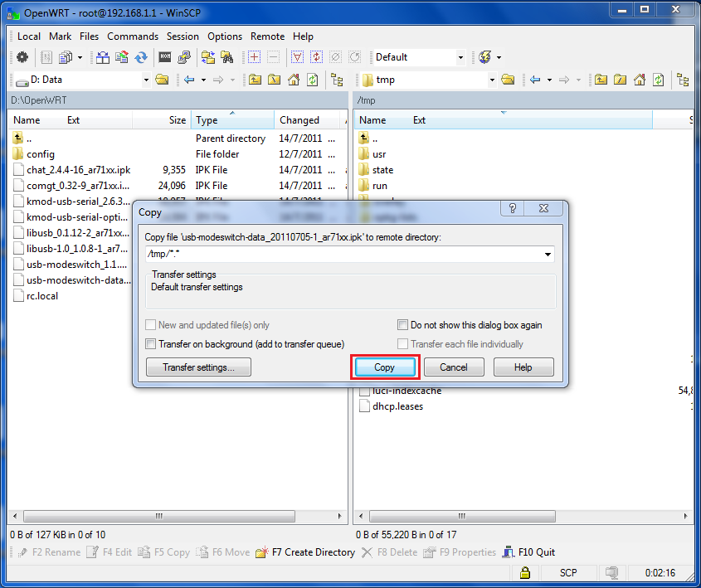
Task: Click the blue circular-arrows icon on the top toolbar
Action: pos(141,57)
